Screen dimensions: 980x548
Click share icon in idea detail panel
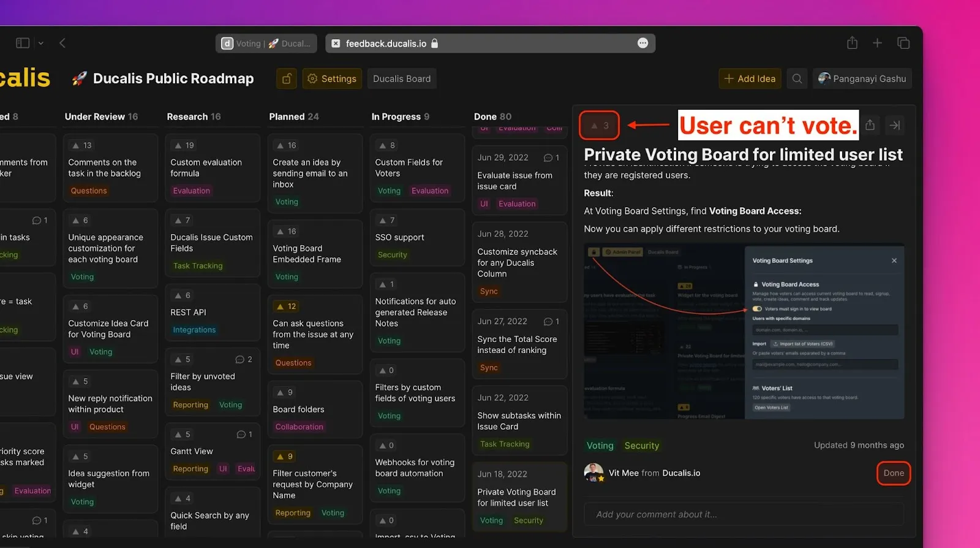[x=870, y=125]
